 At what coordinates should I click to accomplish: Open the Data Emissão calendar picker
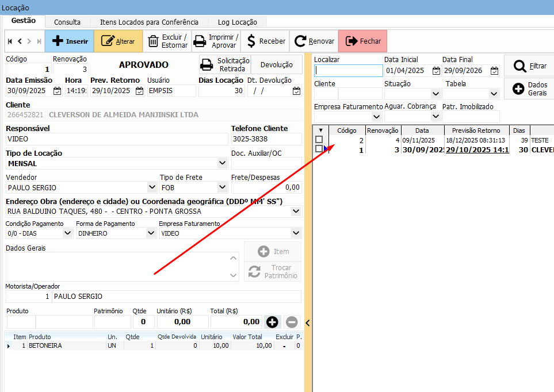[x=57, y=91]
